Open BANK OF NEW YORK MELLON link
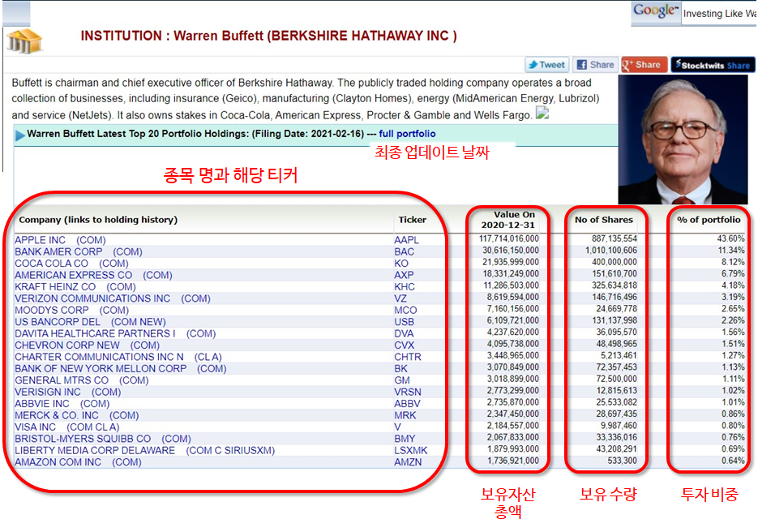 tap(120, 368)
